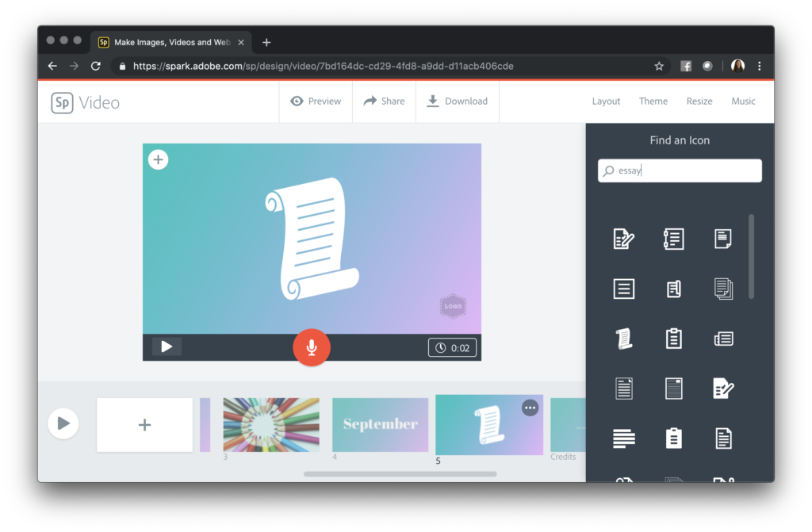
Task: Toggle the bookmark star in the address bar
Action: click(x=658, y=66)
